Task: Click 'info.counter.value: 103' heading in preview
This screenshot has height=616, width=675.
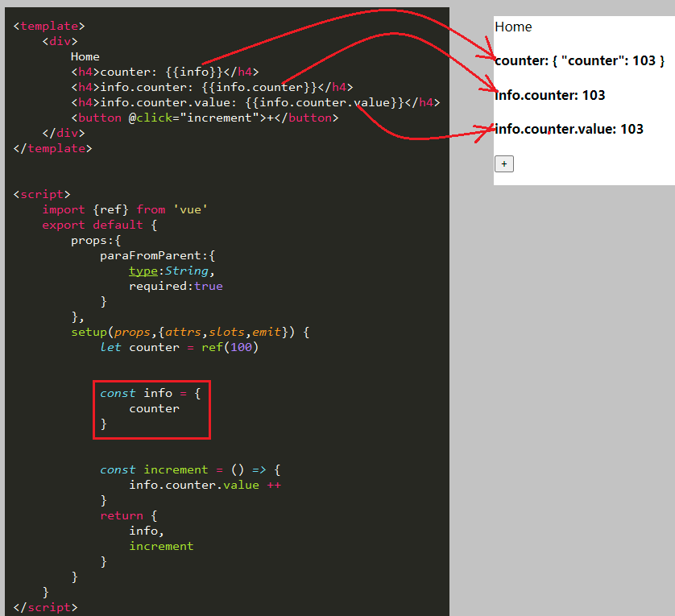Action: point(569,129)
